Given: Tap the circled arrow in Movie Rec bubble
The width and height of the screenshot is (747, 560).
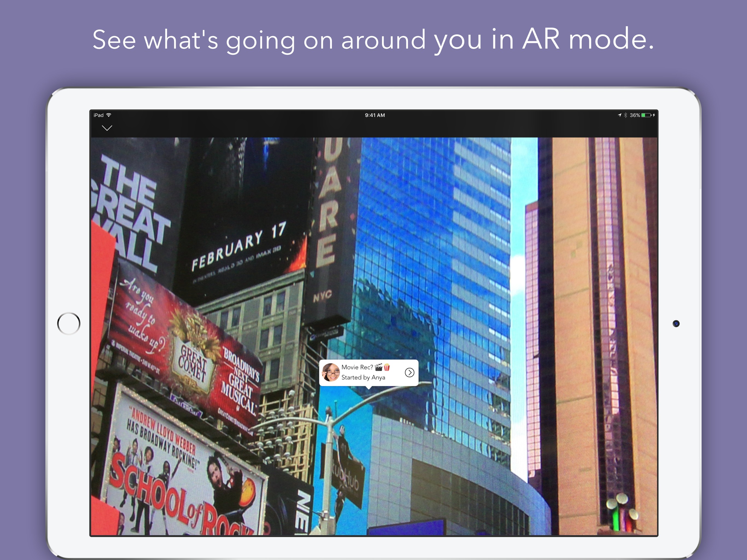Looking at the screenshot, I should point(409,372).
